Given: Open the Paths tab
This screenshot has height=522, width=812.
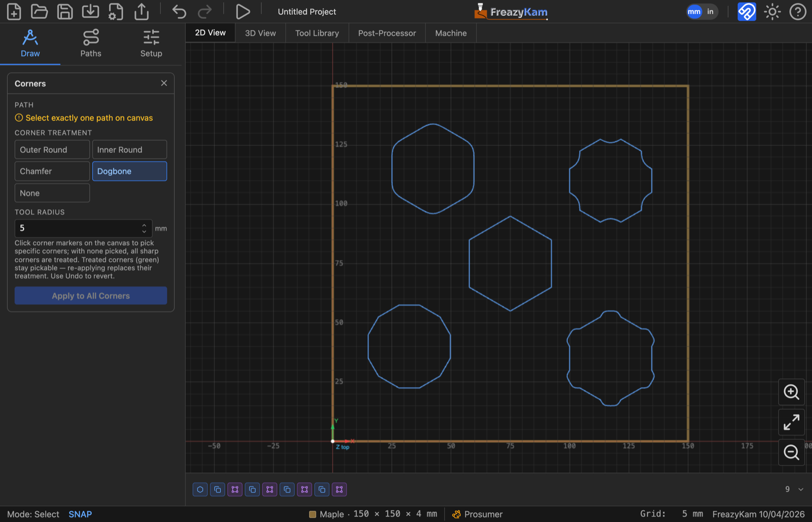Looking at the screenshot, I should (91, 44).
